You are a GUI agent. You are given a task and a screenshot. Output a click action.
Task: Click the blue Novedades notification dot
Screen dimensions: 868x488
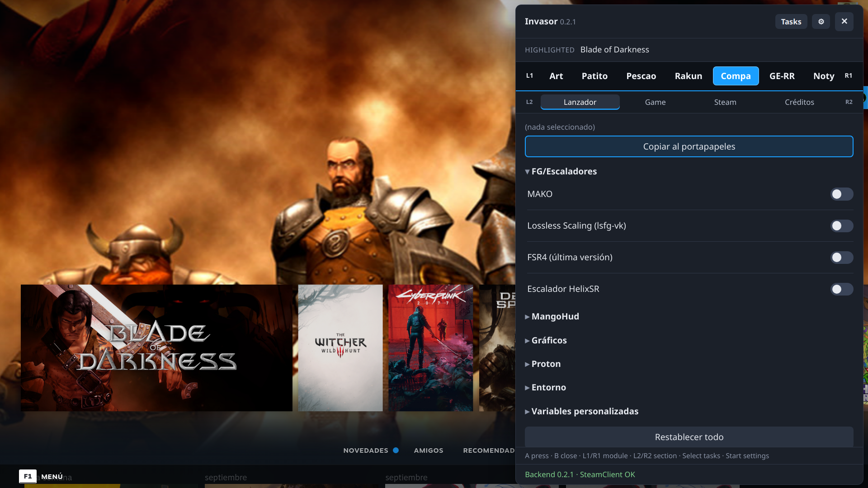click(396, 450)
